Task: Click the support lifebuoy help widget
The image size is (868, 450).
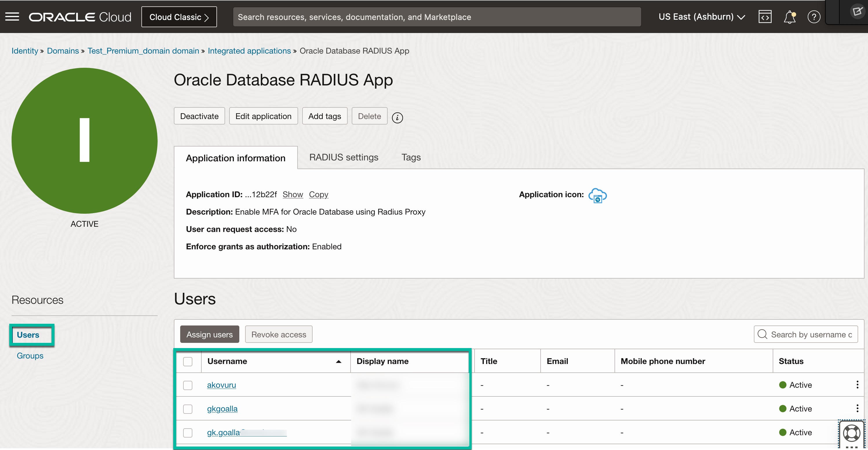Action: (x=851, y=433)
